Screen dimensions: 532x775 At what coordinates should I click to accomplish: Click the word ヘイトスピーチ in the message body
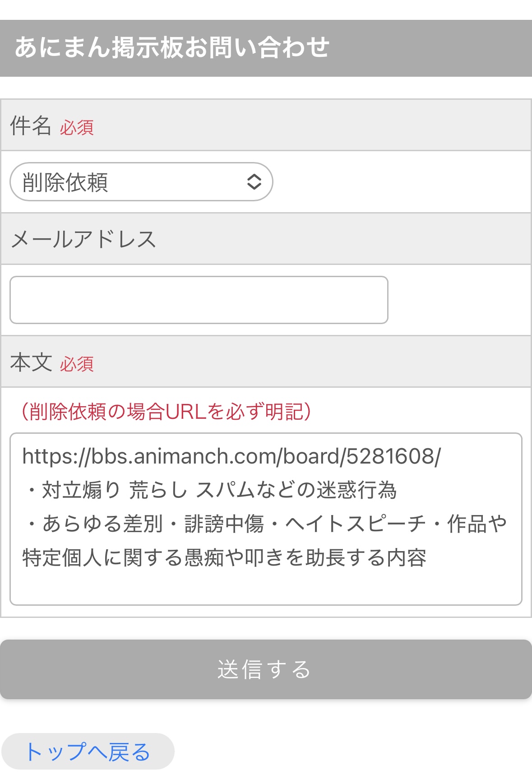(x=356, y=524)
